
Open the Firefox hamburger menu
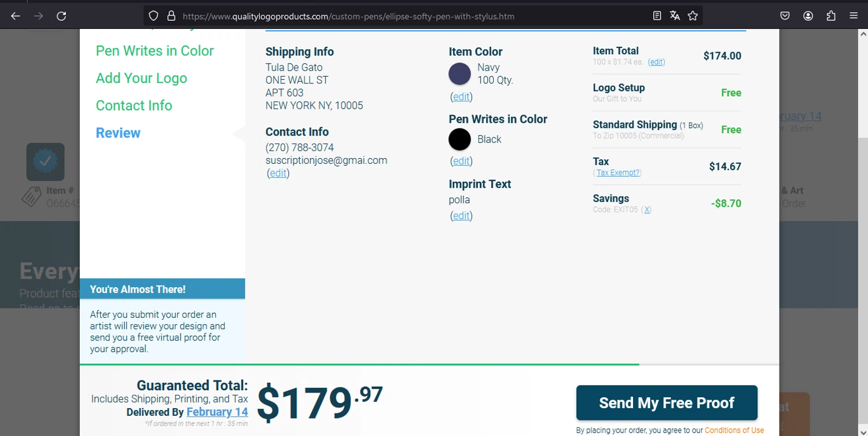tap(854, 16)
